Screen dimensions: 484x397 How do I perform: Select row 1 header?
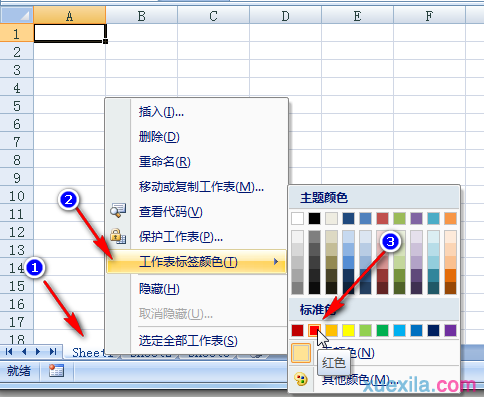17,33
